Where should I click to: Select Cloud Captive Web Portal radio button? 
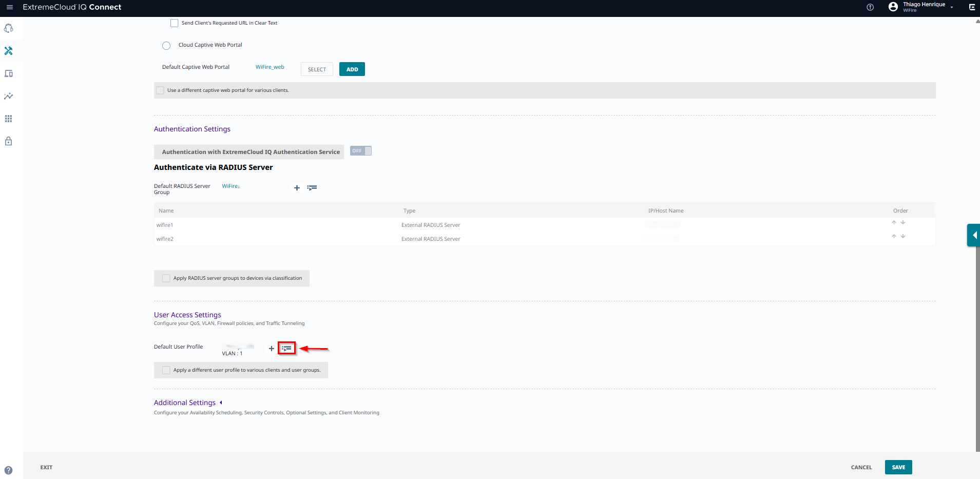(x=166, y=46)
